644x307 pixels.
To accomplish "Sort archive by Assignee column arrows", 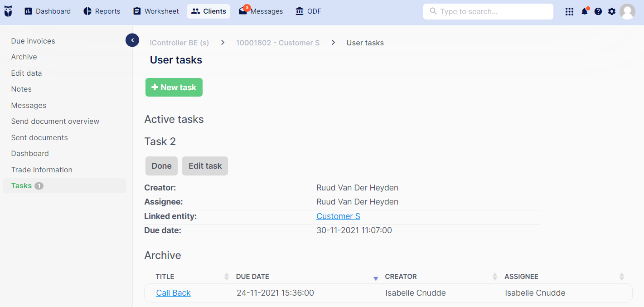I will [622, 277].
